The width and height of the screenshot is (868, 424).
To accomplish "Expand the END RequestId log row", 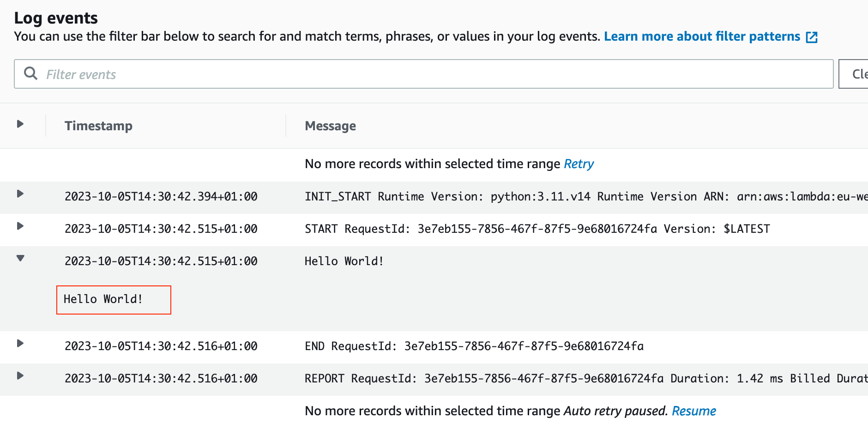I will click(20, 343).
